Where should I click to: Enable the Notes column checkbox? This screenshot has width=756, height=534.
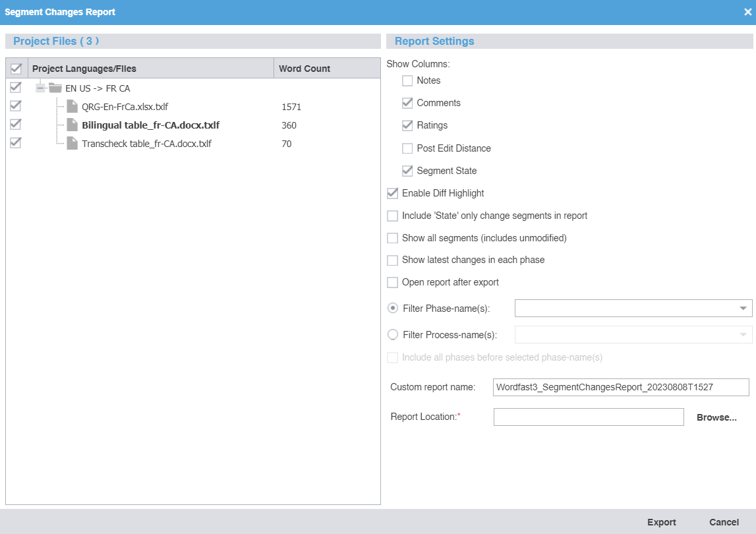[x=407, y=80]
